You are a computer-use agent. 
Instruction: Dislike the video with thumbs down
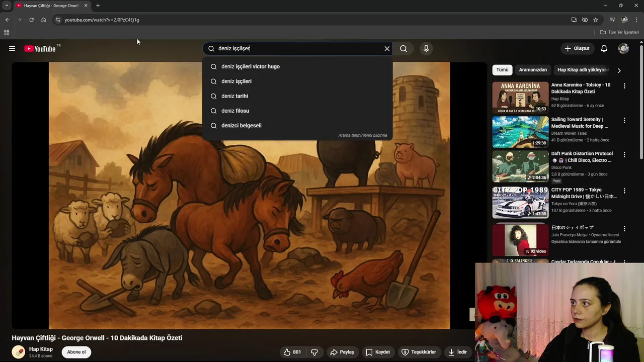click(314, 352)
